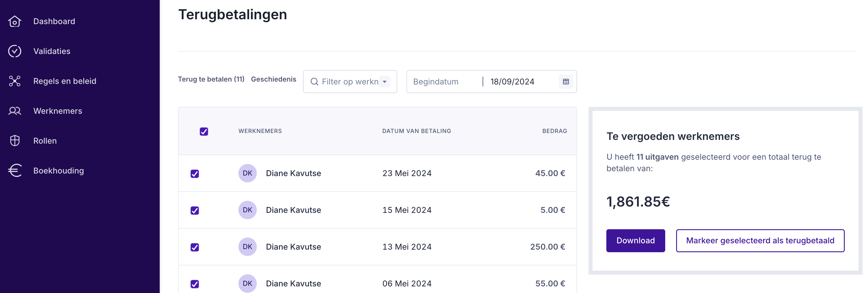Expand the employee filter dropdown arrow
868x293 pixels.
click(385, 82)
